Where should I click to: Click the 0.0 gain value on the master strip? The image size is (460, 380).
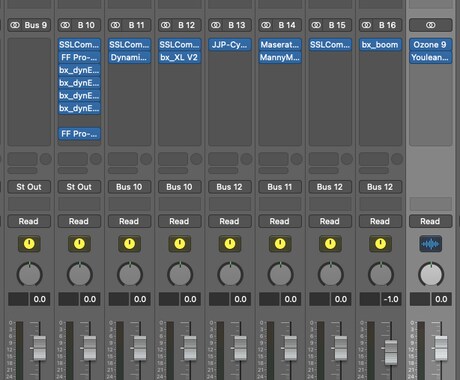point(441,299)
